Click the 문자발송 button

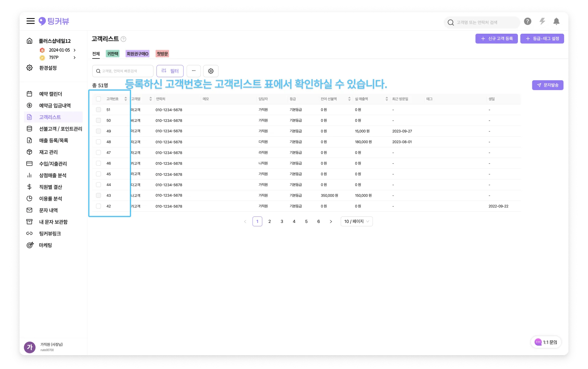pos(548,85)
